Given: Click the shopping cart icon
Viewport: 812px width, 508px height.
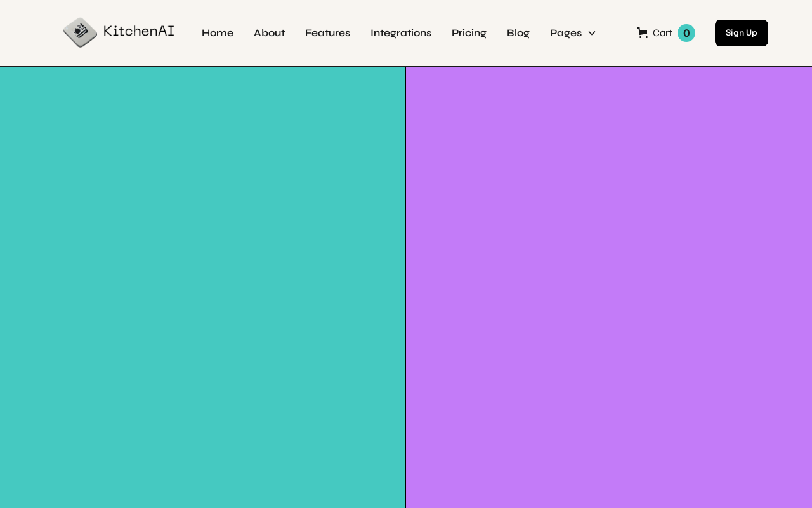Looking at the screenshot, I should 642,33.
